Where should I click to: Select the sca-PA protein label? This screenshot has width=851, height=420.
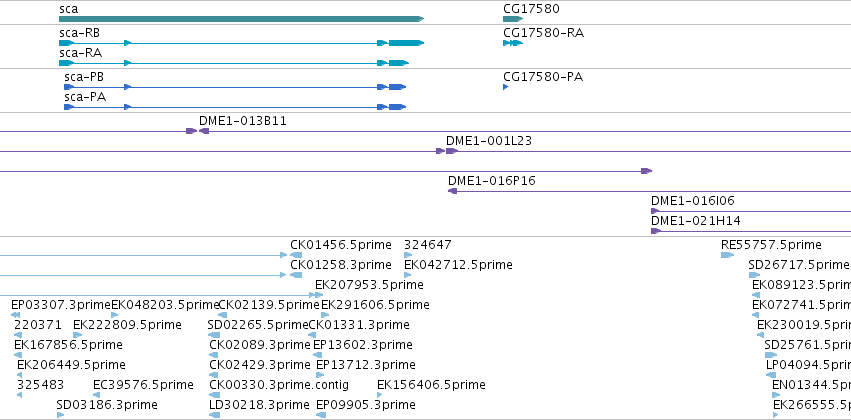(85, 97)
